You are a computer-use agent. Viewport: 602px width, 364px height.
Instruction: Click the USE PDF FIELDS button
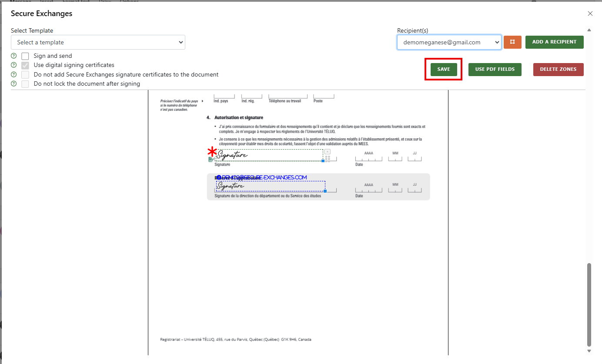(495, 69)
